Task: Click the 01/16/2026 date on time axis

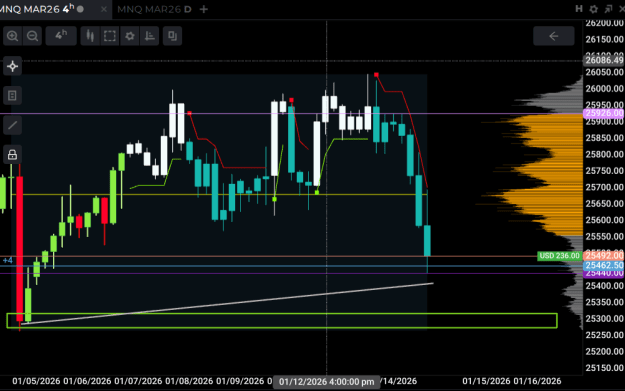Action: point(537,381)
